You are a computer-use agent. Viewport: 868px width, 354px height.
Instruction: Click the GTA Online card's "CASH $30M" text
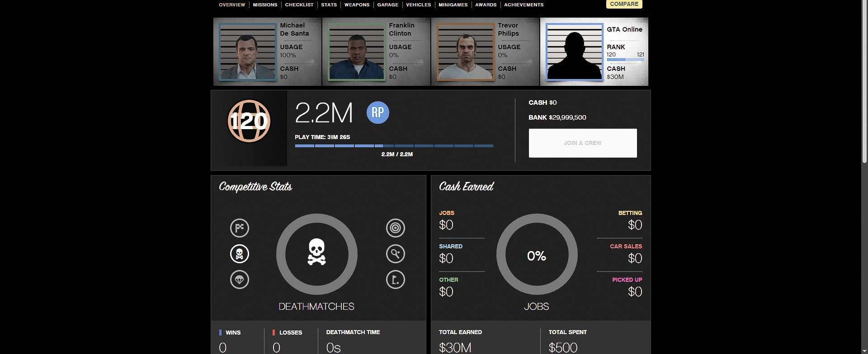616,73
